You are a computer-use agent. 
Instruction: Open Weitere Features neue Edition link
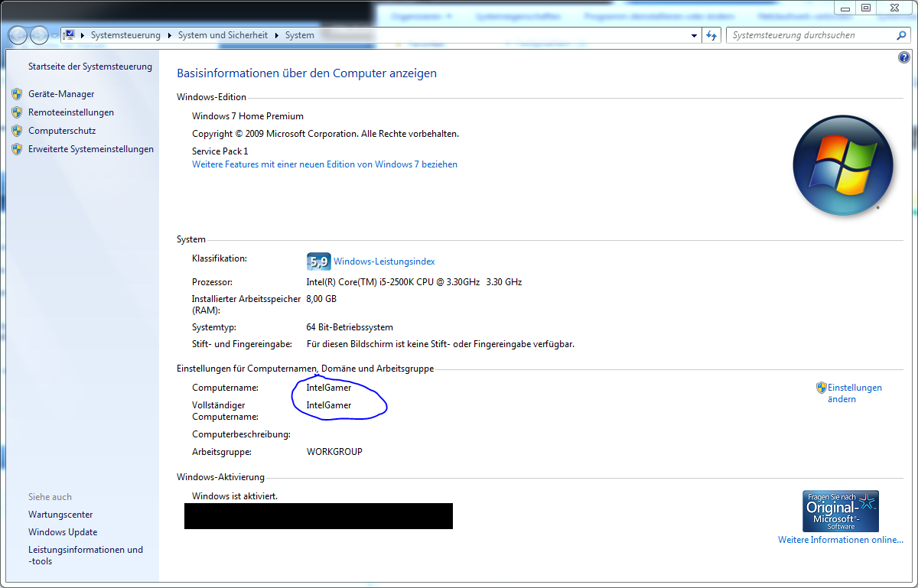point(324,164)
